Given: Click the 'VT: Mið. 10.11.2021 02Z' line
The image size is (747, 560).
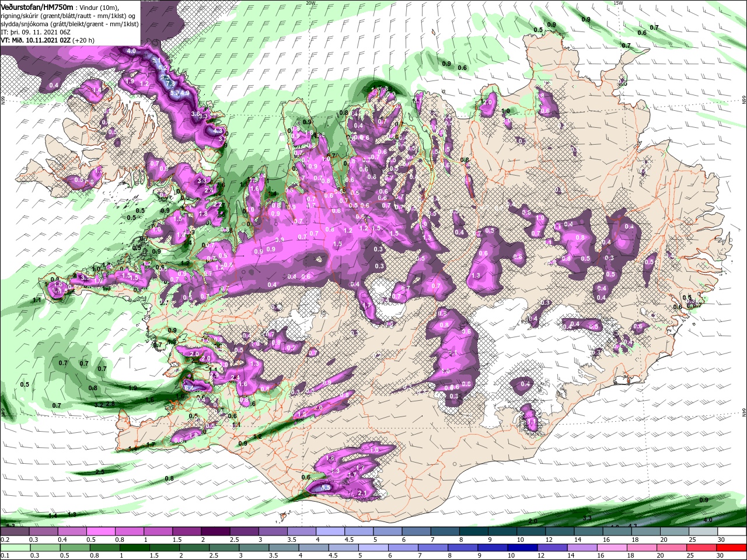Looking at the screenshot, I should tap(36, 40).
